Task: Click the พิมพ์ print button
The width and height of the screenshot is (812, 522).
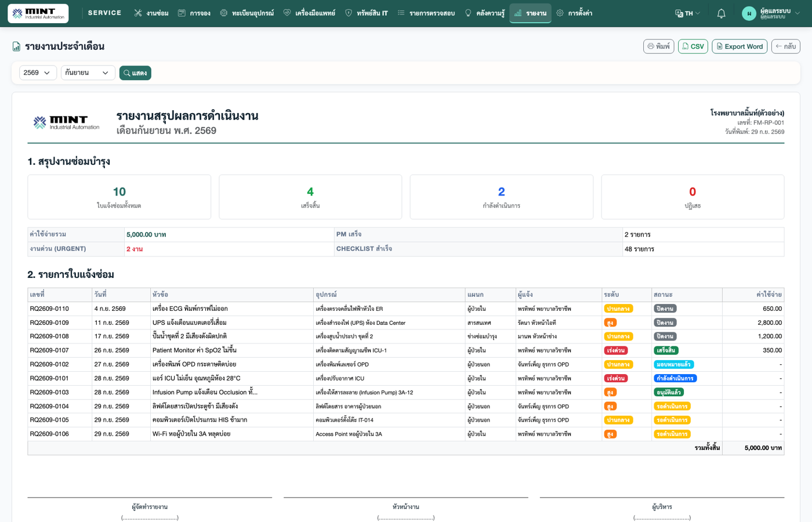Action: click(x=658, y=46)
